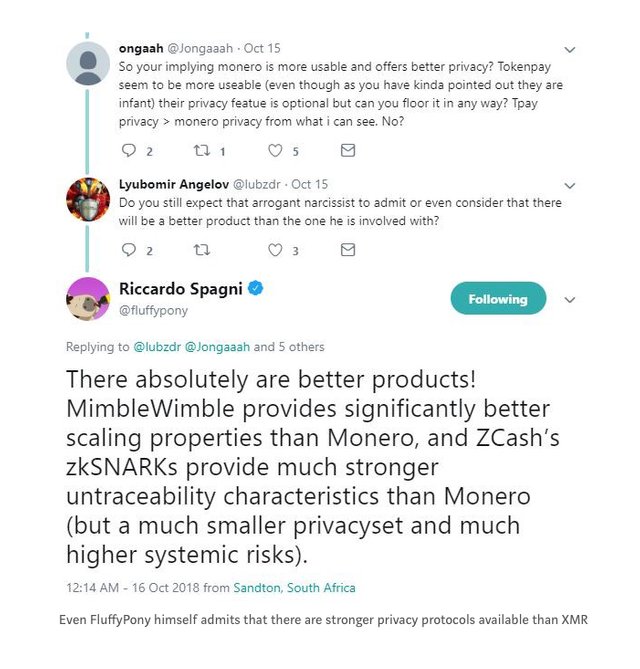Screen dimensions: 640x669
Task: Message Lyubomir Angelov's tweet via envelope icon
Action: [348, 250]
